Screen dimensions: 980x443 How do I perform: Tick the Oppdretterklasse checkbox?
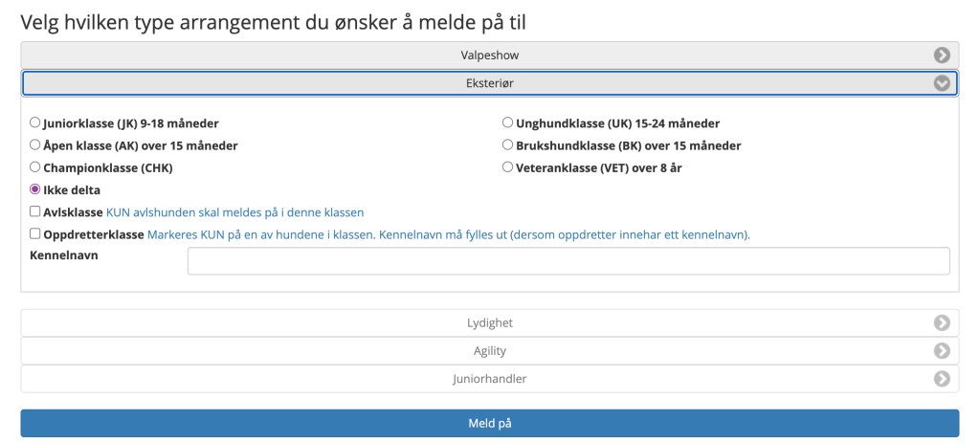(x=35, y=233)
